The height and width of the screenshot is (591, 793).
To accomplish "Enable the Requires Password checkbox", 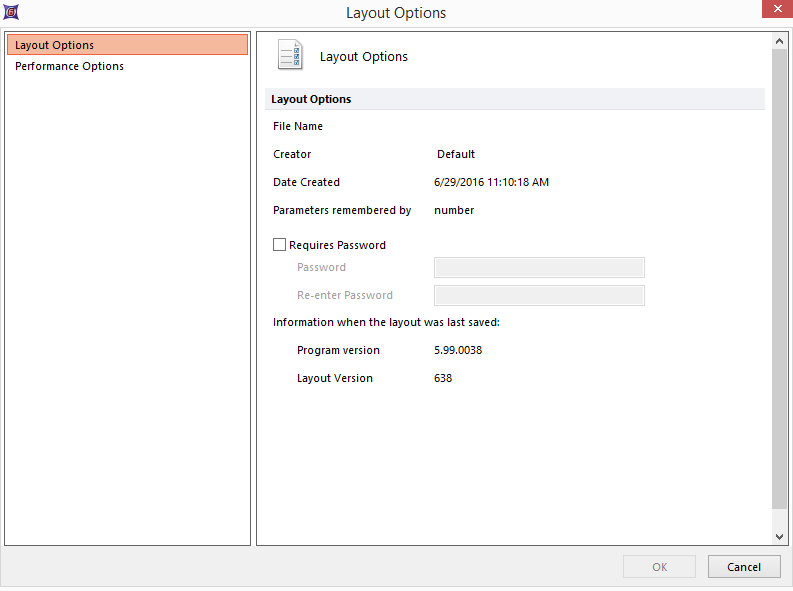I will (280, 245).
